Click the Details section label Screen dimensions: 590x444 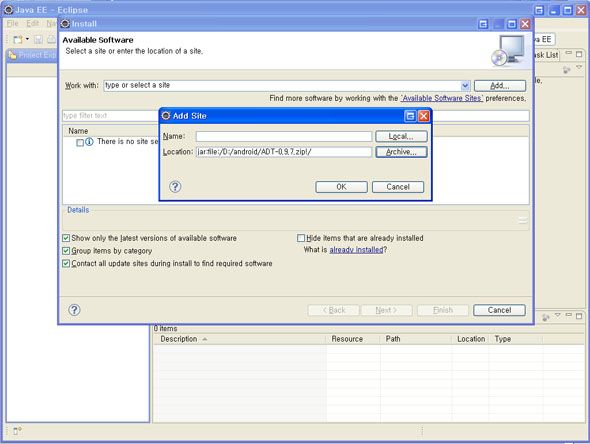point(78,210)
